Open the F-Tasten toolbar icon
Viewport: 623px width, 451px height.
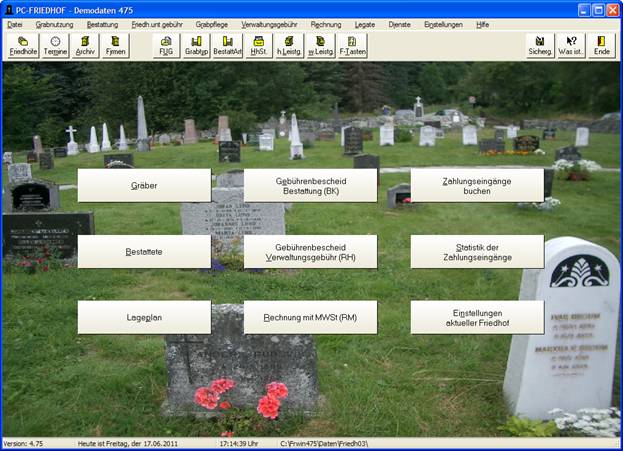pos(352,46)
